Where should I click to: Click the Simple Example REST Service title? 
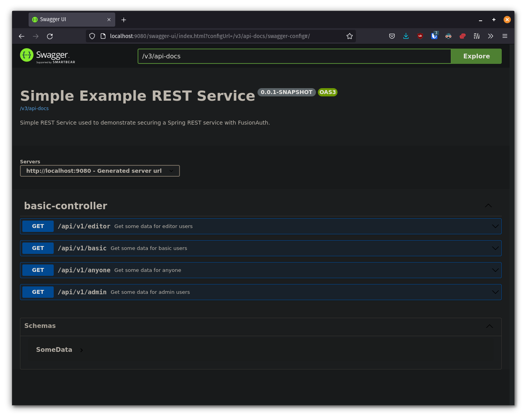pyautogui.click(x=138, y=96)
